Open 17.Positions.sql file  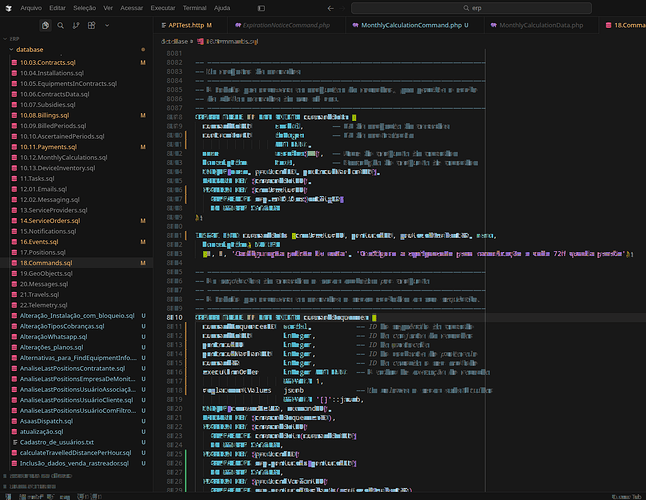click(x=43, y=252)
